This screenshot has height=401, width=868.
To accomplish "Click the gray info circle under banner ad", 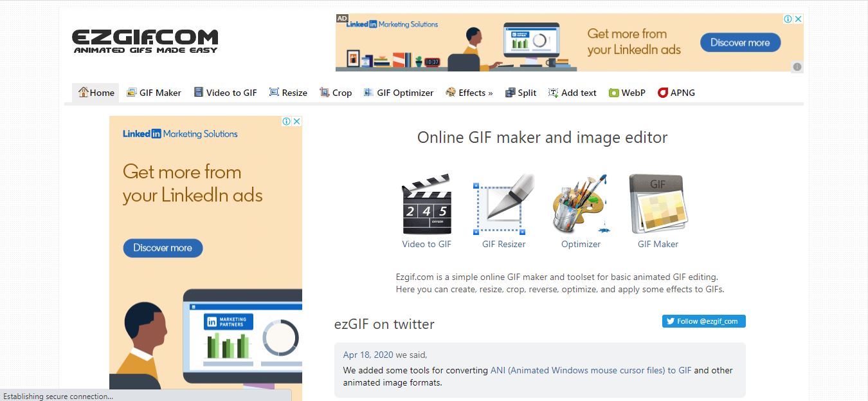I will click(797, 67).
